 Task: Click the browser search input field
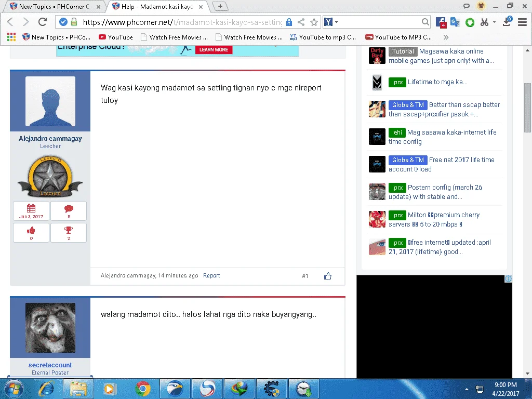pos(380,22)
